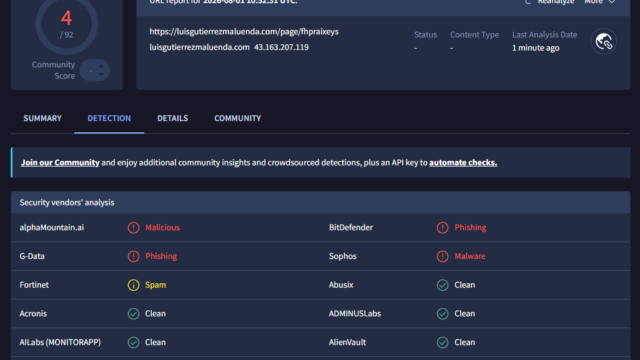Click the Phishing alert icon for BitDefender
Screen dimensions: 640x360
coord(442,228)
